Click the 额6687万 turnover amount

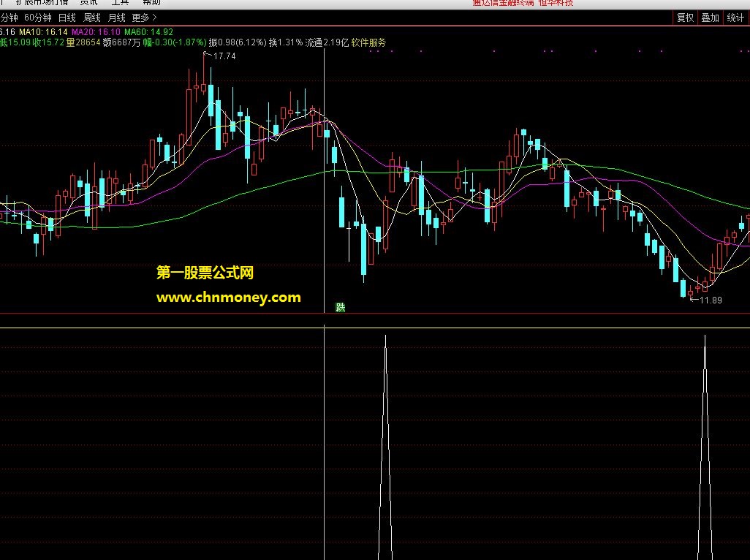click(x=122, y=42)
